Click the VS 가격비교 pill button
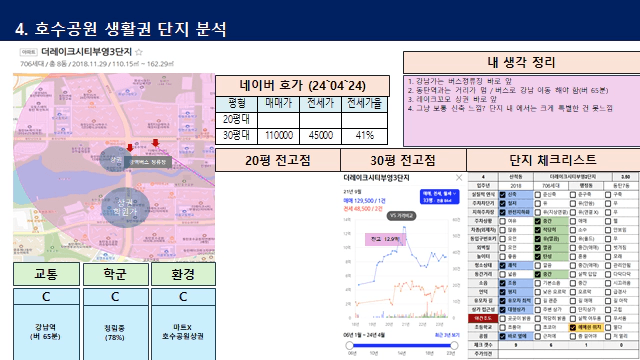 (401, 216)
